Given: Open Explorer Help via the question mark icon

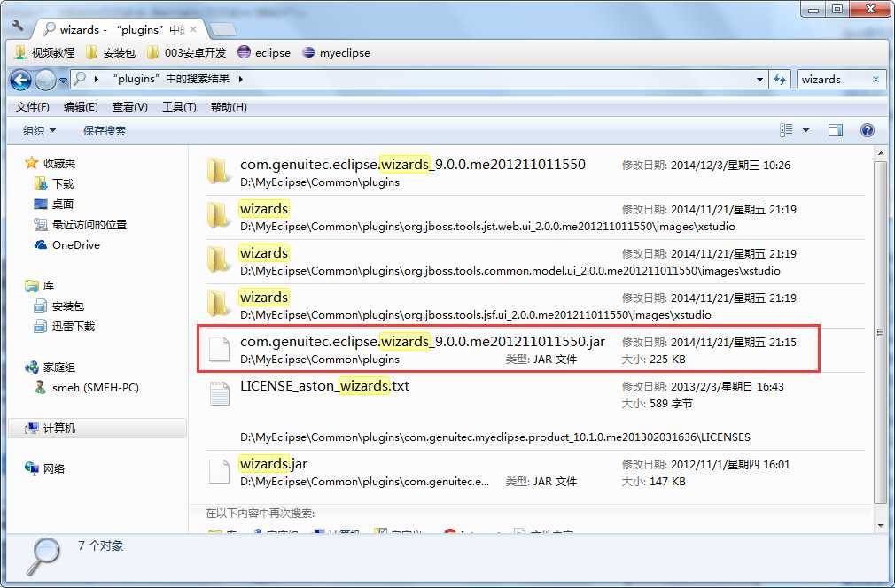Looking at the screenshot, I should [867, 130].
